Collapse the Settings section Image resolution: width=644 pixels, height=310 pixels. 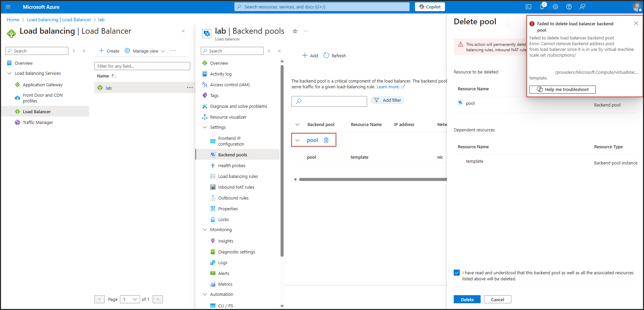205,127
